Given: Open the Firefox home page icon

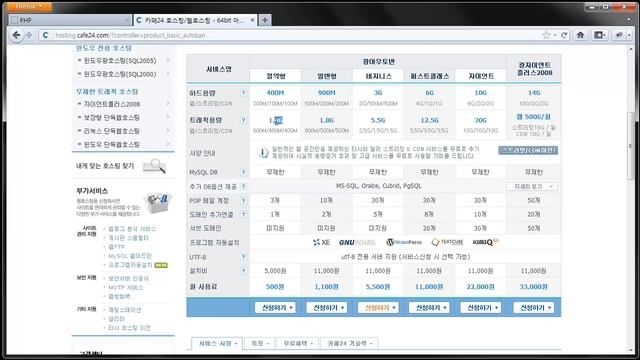Looking at the screenshot, I should click(x=580, y=35).
